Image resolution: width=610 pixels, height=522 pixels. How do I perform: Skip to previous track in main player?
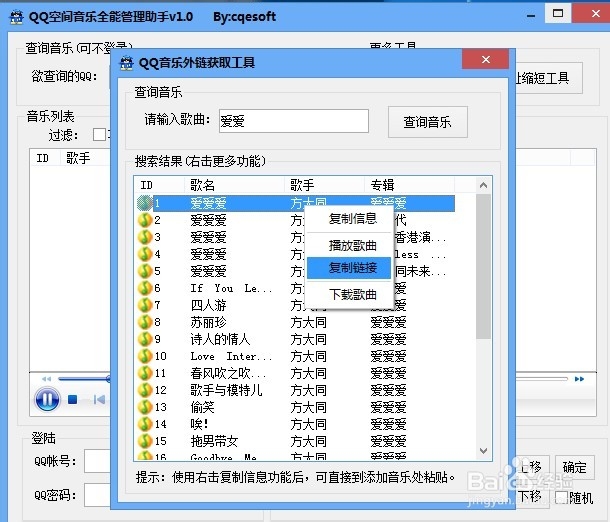(99, 399)
